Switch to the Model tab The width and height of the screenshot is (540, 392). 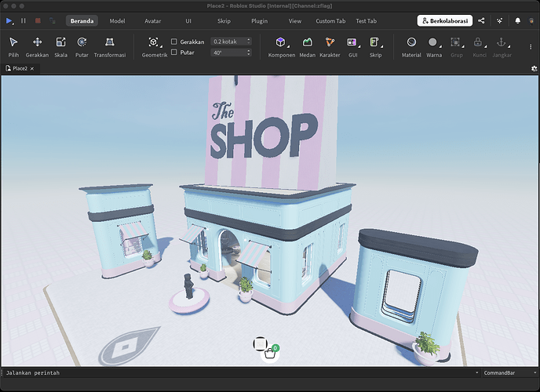coord(117,21)
